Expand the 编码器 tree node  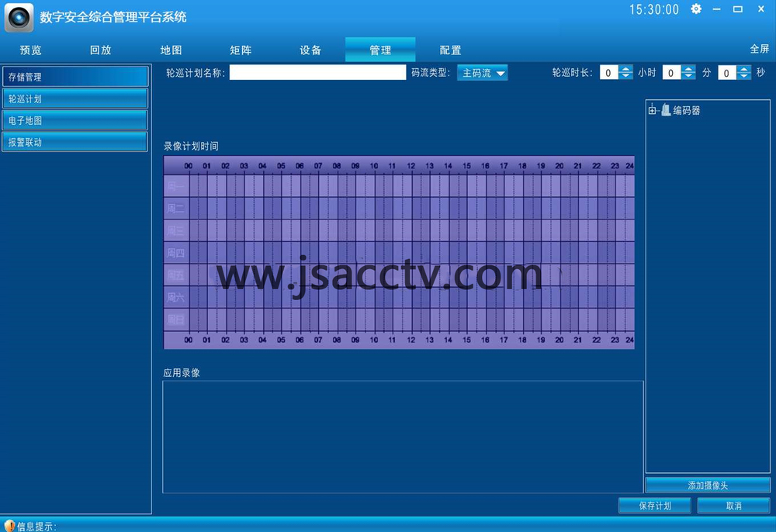click(653, 110)
